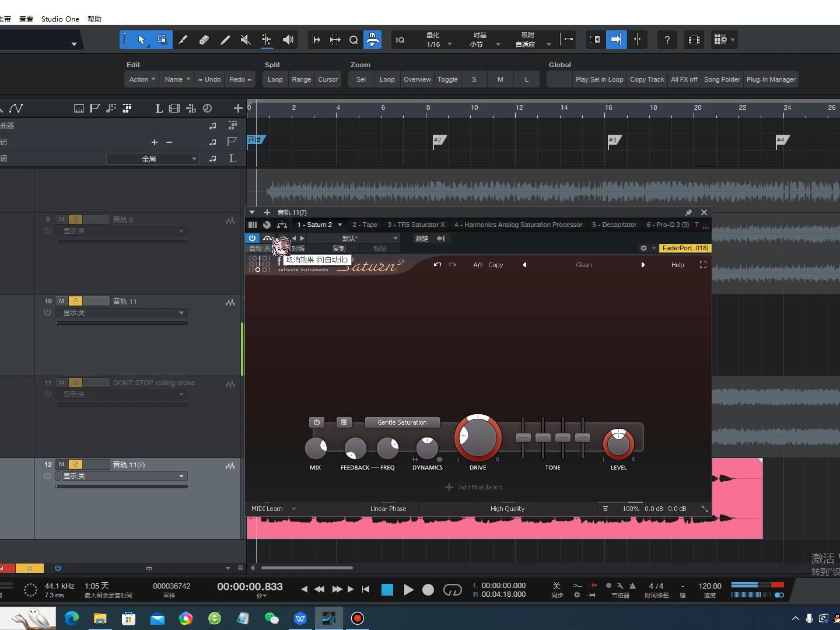Open the automation curve icon in track header

coord(16,108)
